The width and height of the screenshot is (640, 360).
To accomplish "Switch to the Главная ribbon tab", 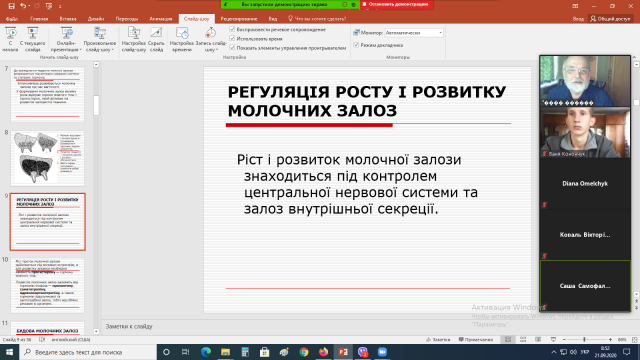I will tap(39, 19).
